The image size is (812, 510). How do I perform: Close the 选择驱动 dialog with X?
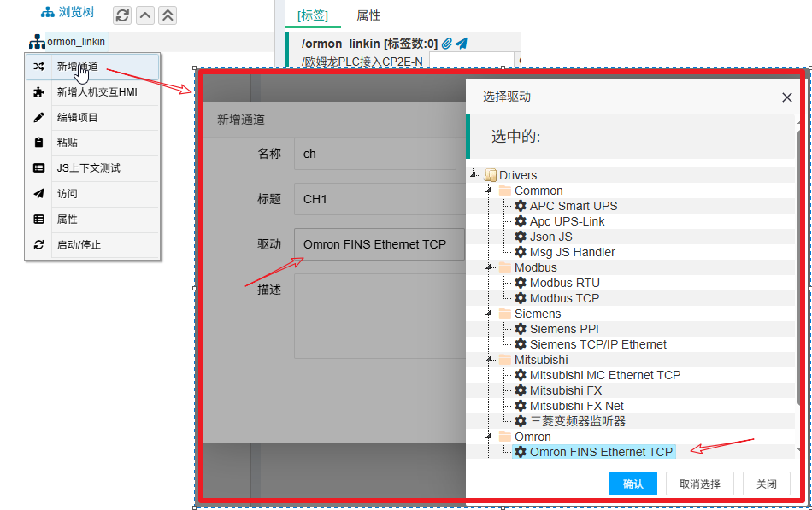[x=786, y=97]
